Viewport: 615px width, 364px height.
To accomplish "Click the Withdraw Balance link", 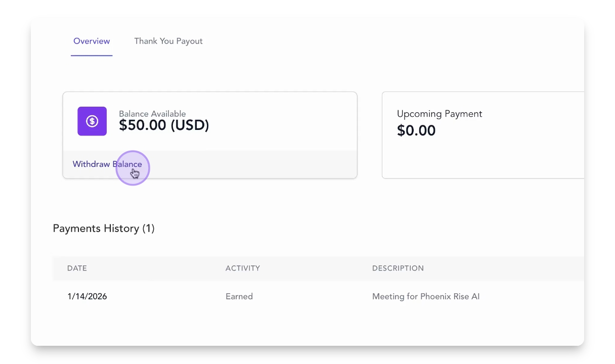I will [107, 164].
